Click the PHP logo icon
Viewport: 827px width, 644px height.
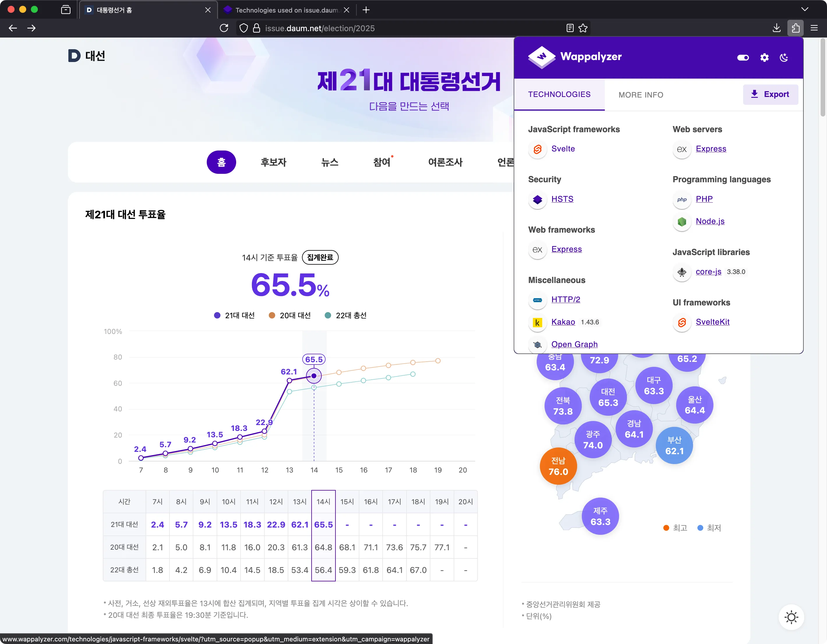(682, 199)
